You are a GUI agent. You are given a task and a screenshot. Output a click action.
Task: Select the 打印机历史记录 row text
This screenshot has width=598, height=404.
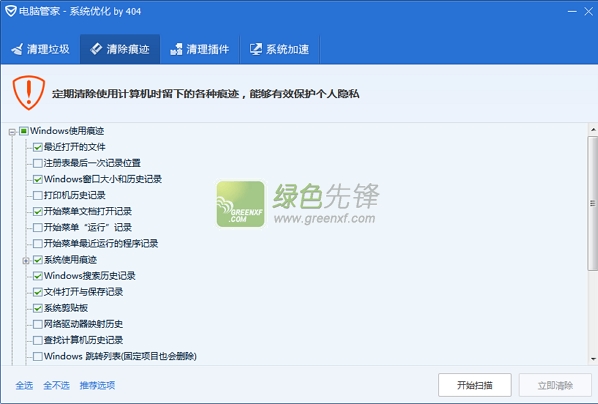[x=75, y=195]
